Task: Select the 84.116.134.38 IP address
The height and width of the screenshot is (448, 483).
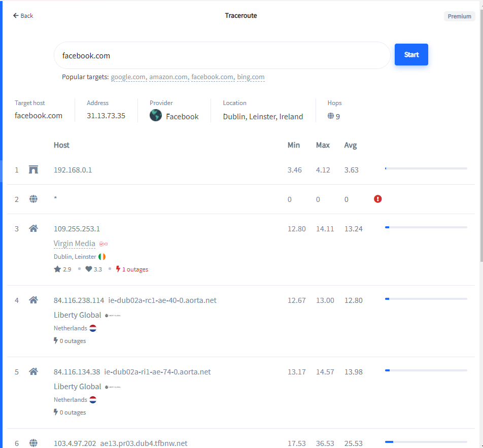Action: tap(77, 372)
